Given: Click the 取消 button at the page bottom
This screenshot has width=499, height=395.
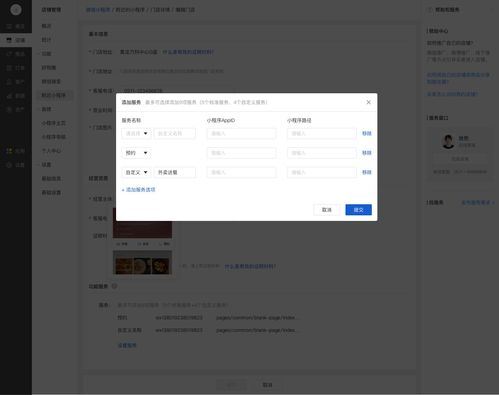Looking at the screenshot, I should [x=267, y=385].
